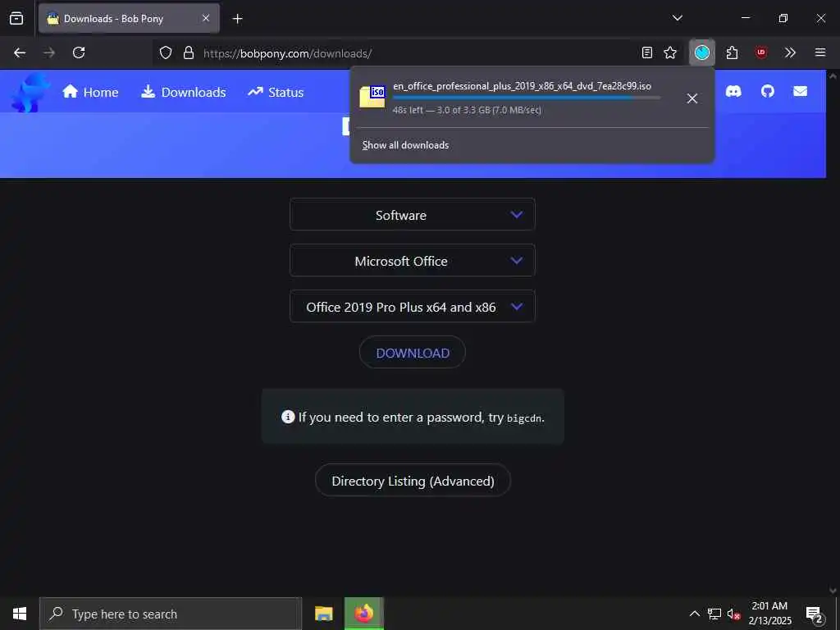840x630 pixels.
Task: Open Windows Start menu
Action: (x=20, y=614)
